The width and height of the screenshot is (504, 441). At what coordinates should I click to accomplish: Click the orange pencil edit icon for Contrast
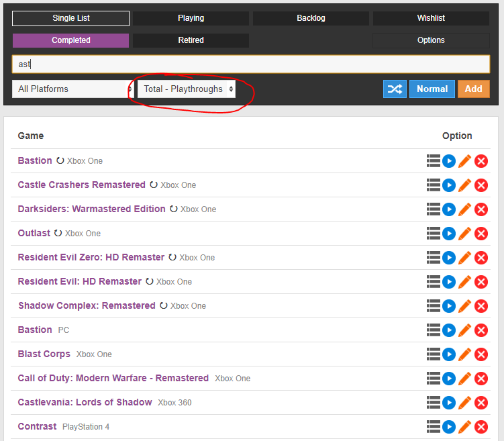(x=464, y=427)
